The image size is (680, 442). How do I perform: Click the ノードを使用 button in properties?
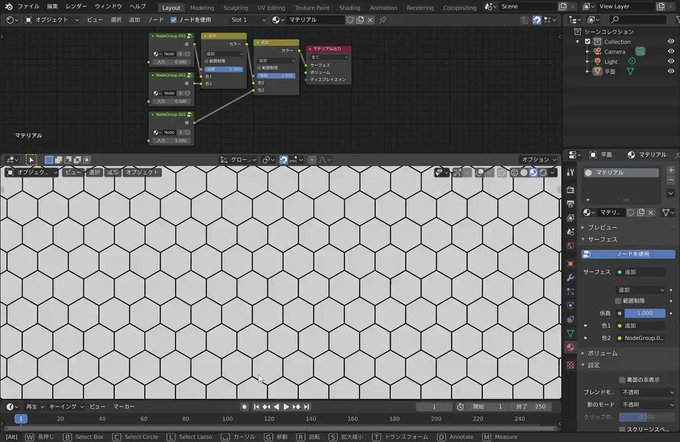[x=628, y=254]
